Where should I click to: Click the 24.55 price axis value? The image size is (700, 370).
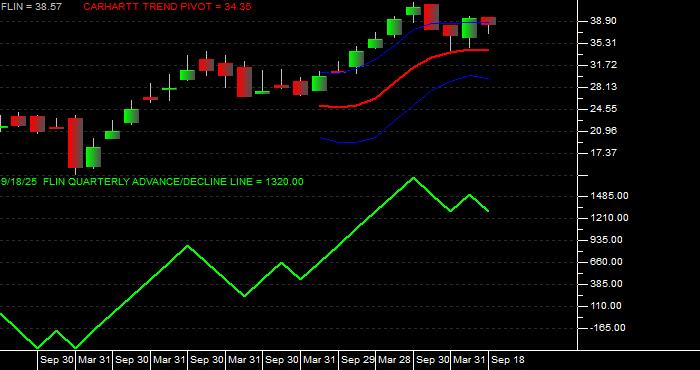(604, 109)
